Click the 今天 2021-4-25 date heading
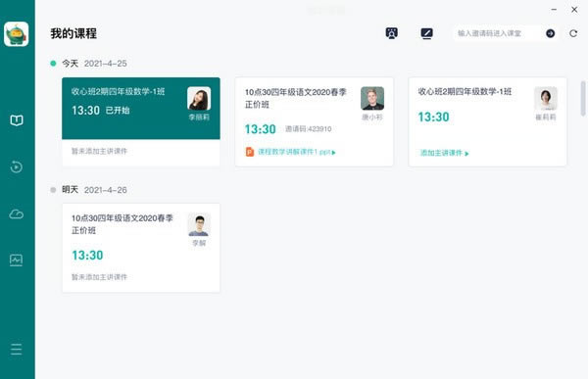 [94, 64]
